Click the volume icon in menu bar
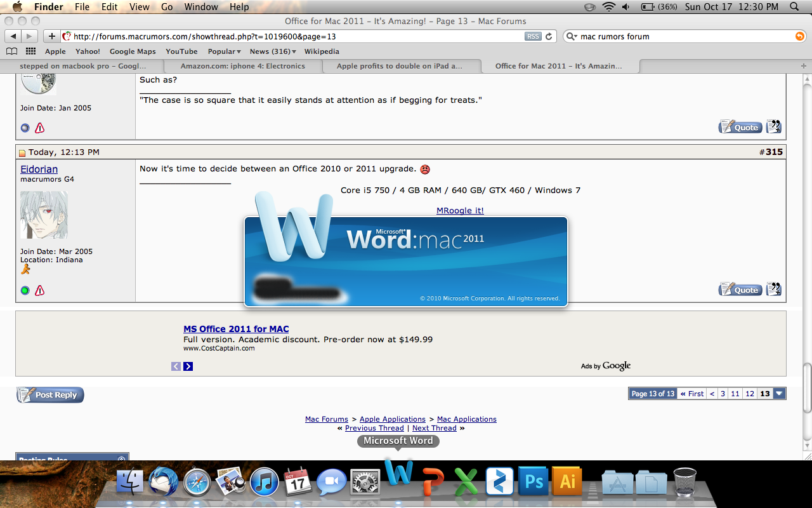 tap(626, 7)
